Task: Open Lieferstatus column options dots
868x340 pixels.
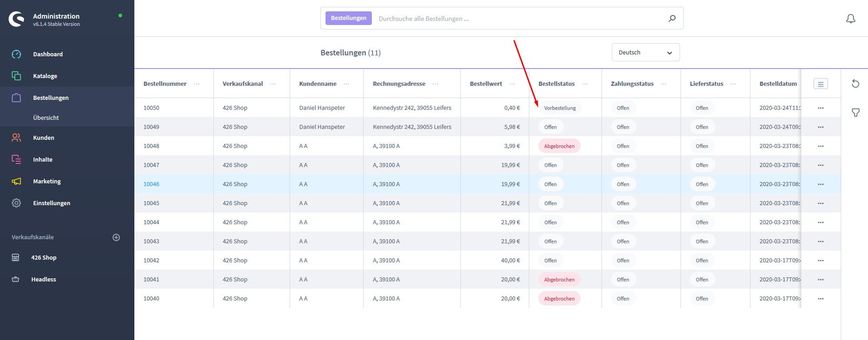Action: tap(733, 84)
